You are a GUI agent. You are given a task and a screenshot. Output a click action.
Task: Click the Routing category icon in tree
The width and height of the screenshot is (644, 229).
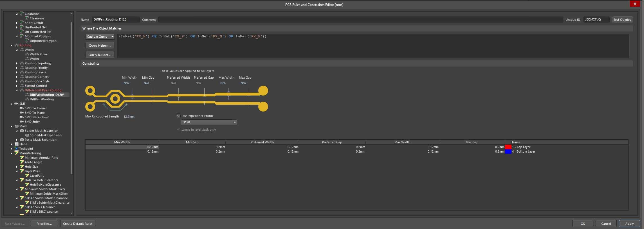click(x=17, y=45)
